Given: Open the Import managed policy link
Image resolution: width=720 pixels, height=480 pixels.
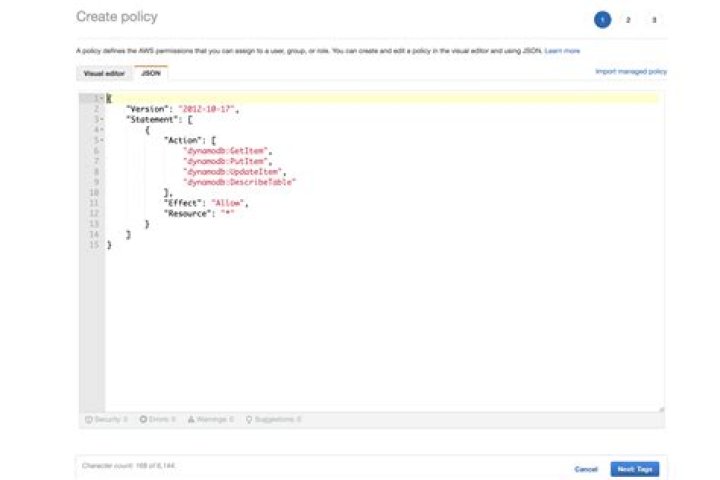Looking at the screenshot, I should (630, 72).
